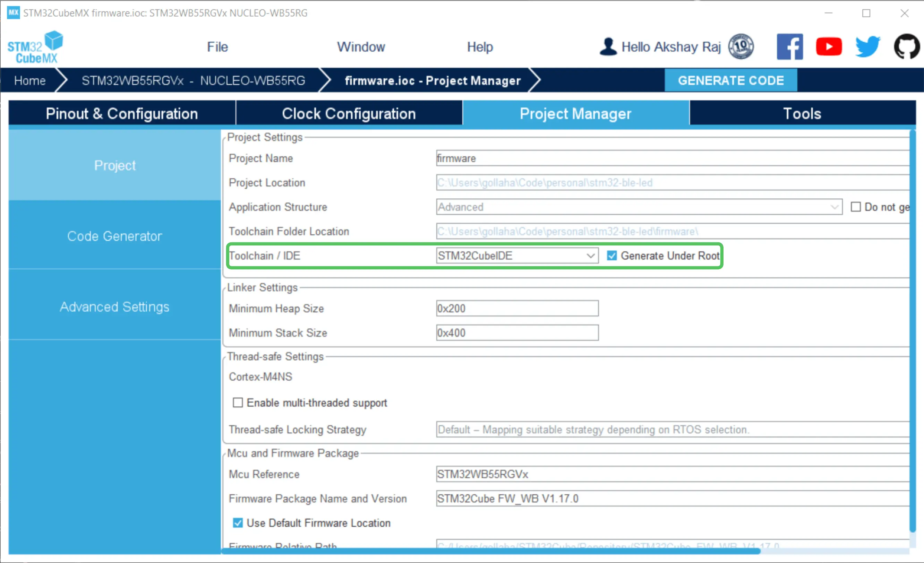Open the Help menu
Viewport: 924px width, 563px height.
pyautogui.click(x=480, y=47)
